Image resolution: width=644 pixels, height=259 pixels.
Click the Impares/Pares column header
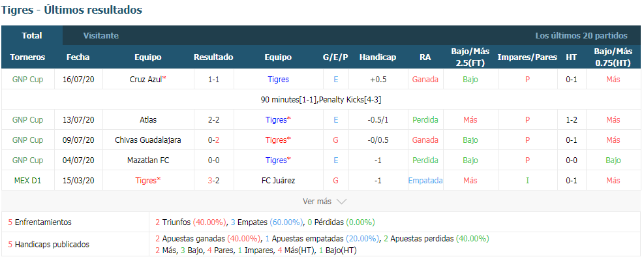pyautogui.click(x=527, y=57)
